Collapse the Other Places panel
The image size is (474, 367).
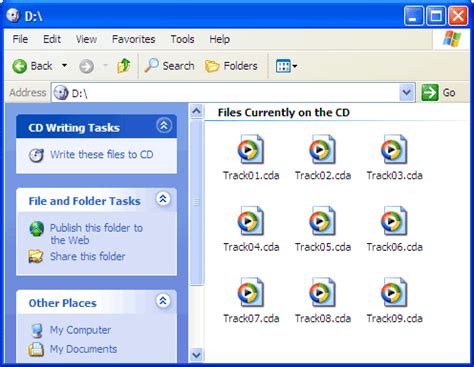point(163,301)
